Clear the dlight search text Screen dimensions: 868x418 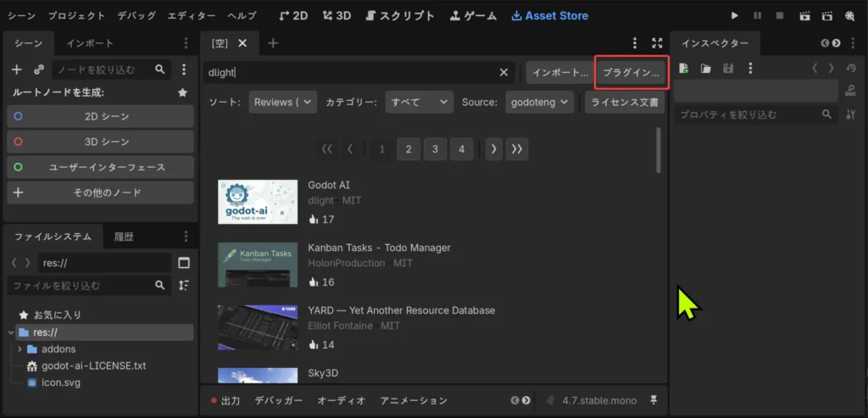(x=504, y=73)
